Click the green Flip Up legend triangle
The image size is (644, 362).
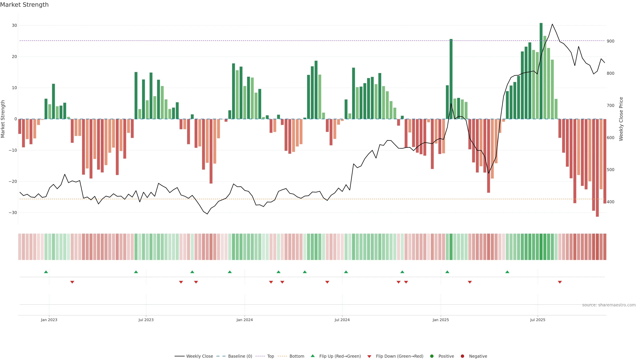click(312, 356)
